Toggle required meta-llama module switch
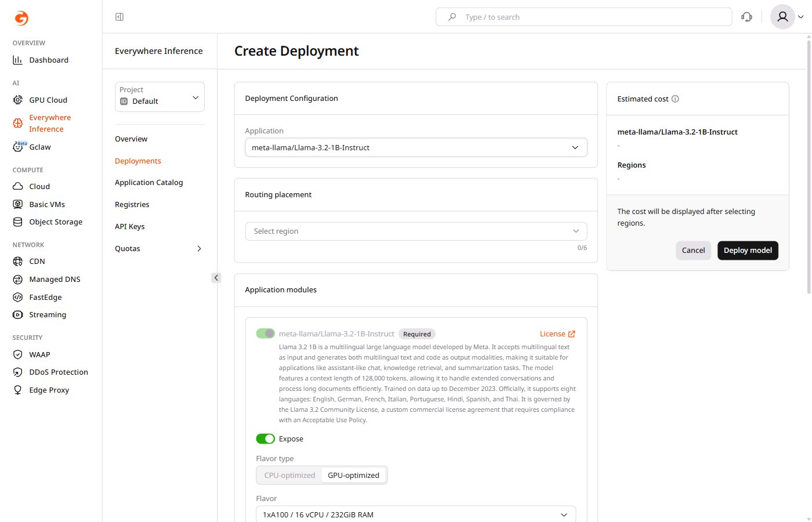This screenshot has height=522, width=812. (x=266, y=333)
